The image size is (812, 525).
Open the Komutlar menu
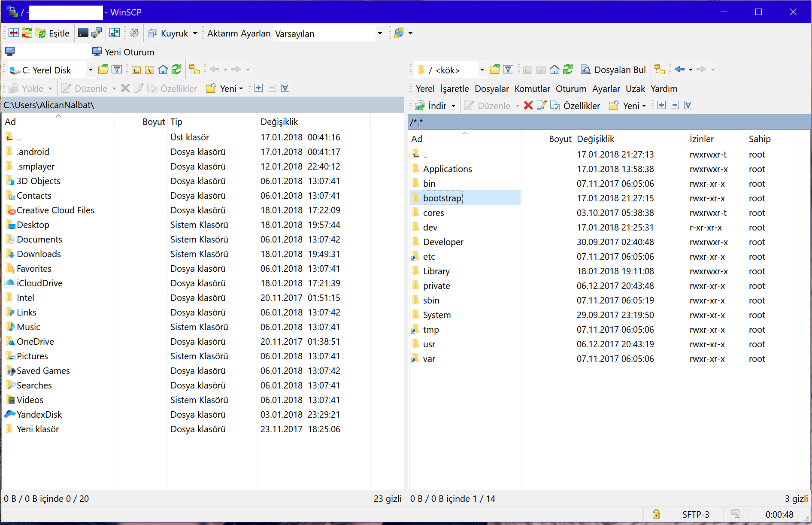(x=532, y=88)
